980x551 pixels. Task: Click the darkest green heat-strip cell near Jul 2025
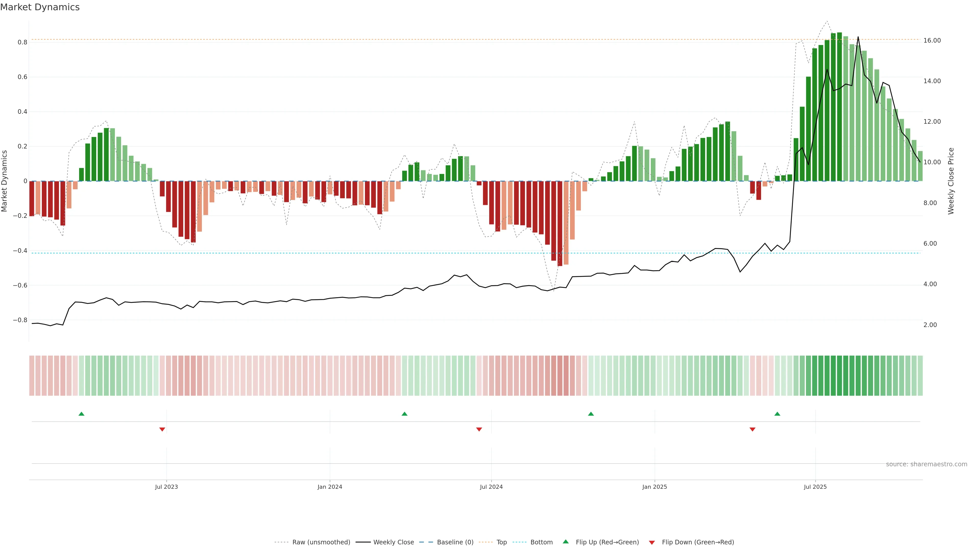[x=839, y=376]
